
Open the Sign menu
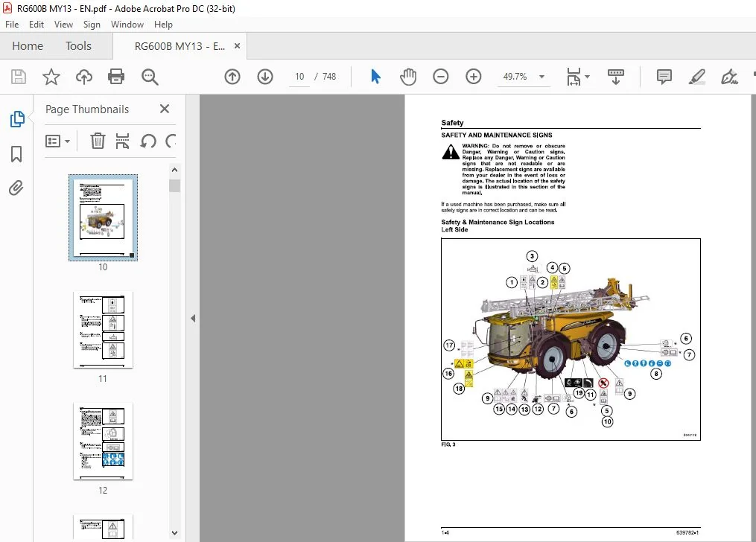pos(92,25)
